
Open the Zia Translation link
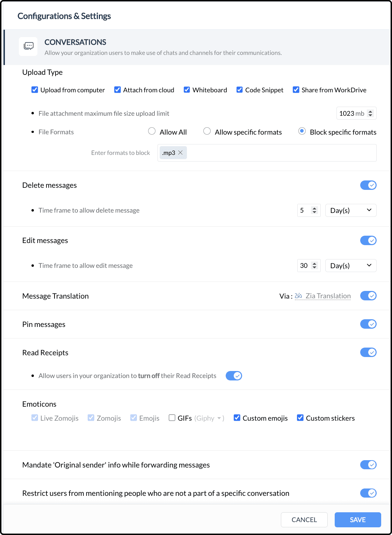328,296
